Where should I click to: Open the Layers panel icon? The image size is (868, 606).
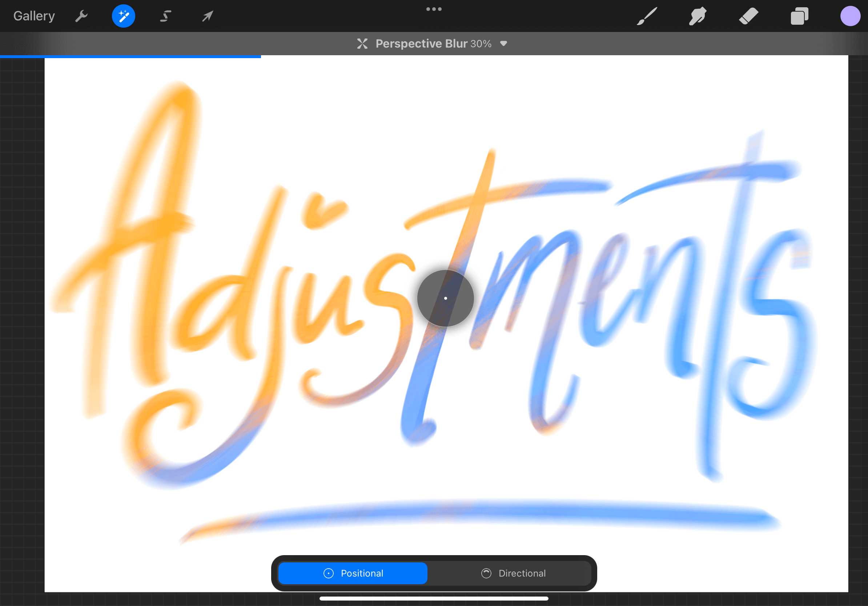pos(799,16)
